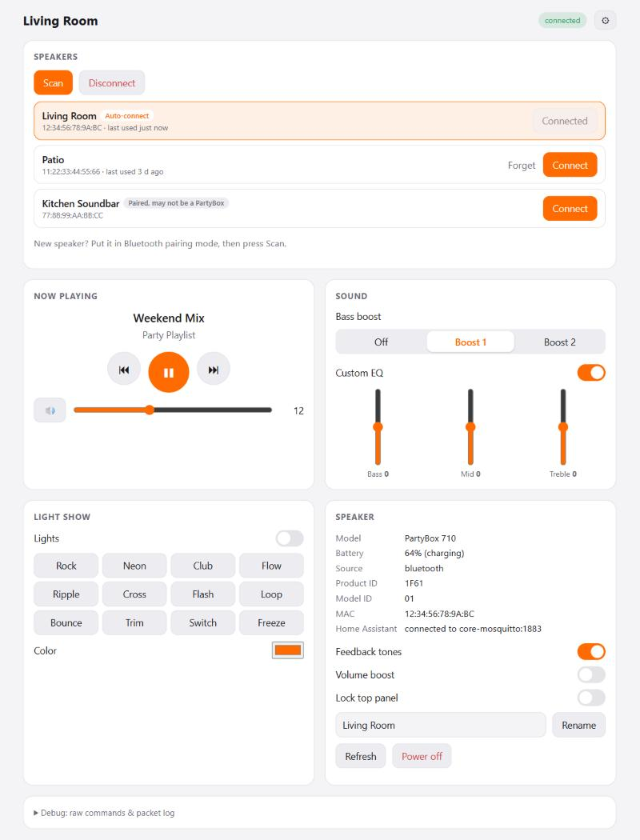Forget the Patio speaker

(521, 165)
